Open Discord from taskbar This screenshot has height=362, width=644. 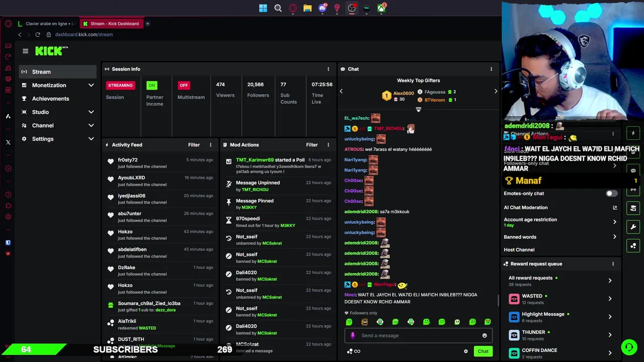pos(323,8)
